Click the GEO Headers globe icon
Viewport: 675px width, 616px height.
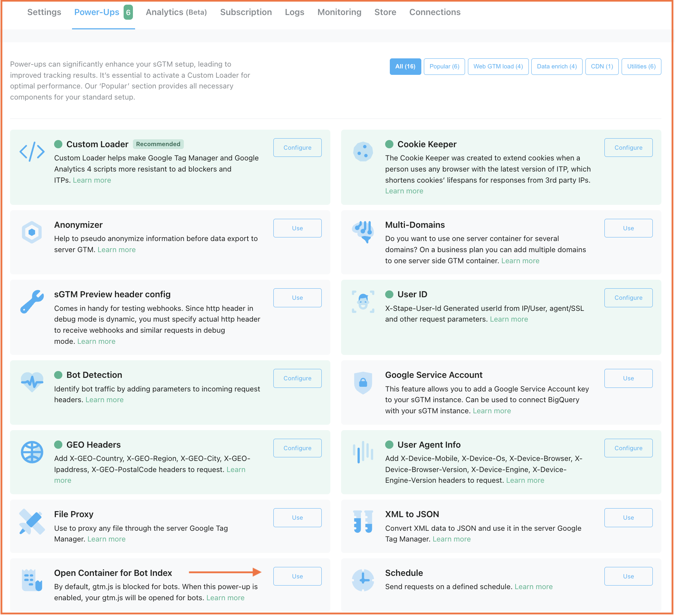click(32, 452)
